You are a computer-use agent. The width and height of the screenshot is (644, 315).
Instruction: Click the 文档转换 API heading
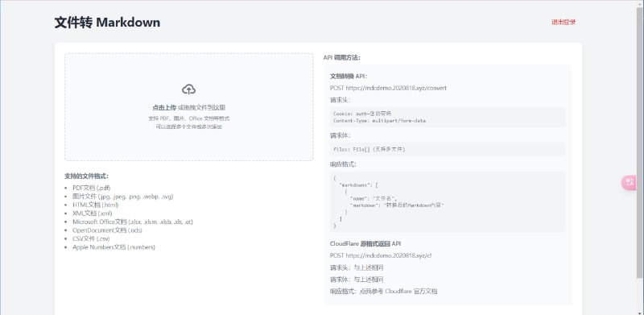[x=349, y=76]
